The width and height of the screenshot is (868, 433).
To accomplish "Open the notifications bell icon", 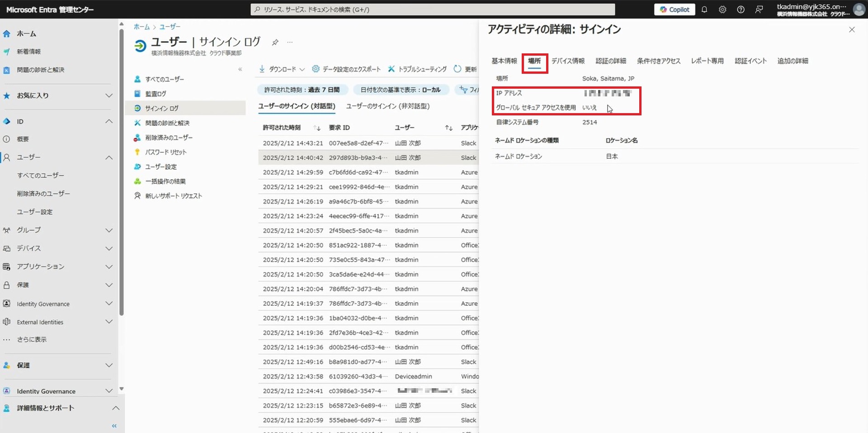I will [704, 10].
